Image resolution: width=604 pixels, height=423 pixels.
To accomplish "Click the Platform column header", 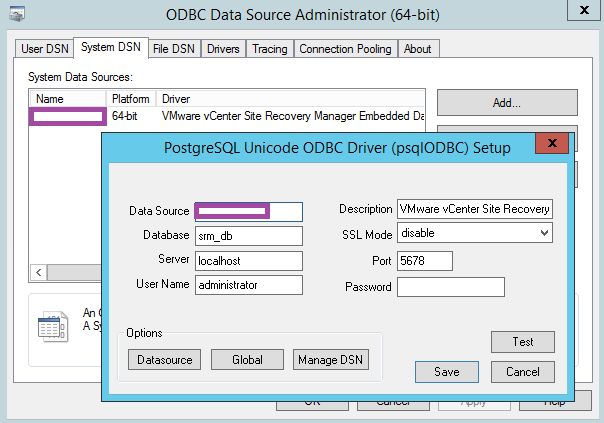I will click(x=131, y=99).
